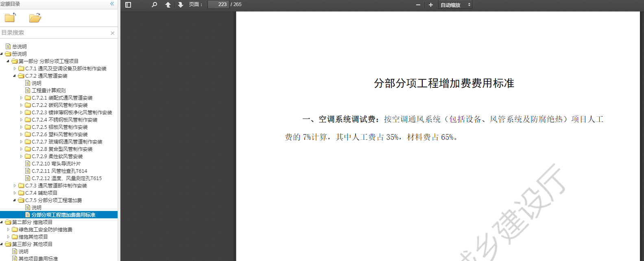This screenshot has height=261, width=644.
Task: Expand C.7.2.9 柔性软风管安装
Action: coord(21,156)
